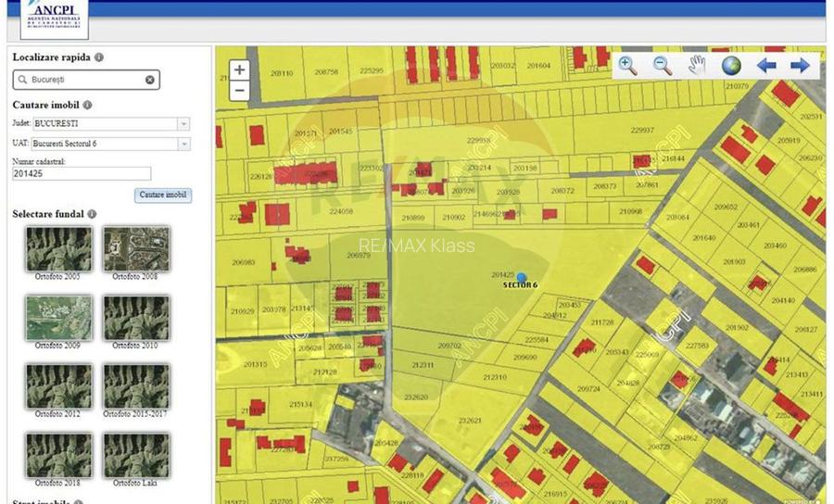The width and height of the screenshot is (834, 504).
Task: Open the Localizare rapida info icon
Action: tap(99, 57)
